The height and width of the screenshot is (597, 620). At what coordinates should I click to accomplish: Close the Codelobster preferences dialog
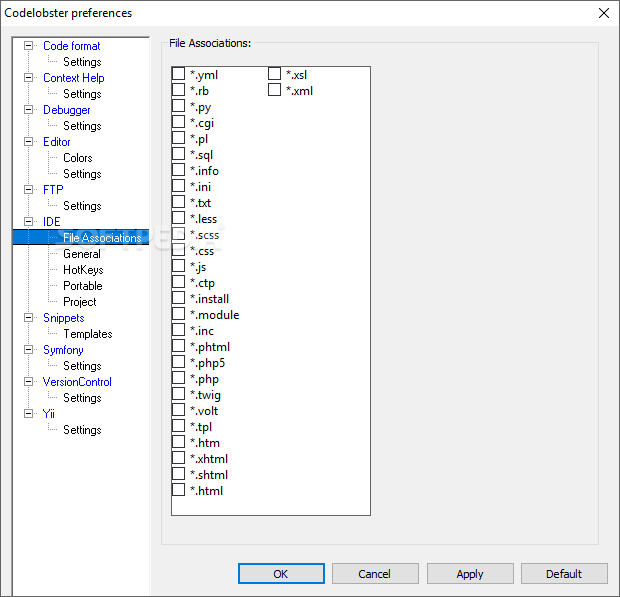coord(604,13)
